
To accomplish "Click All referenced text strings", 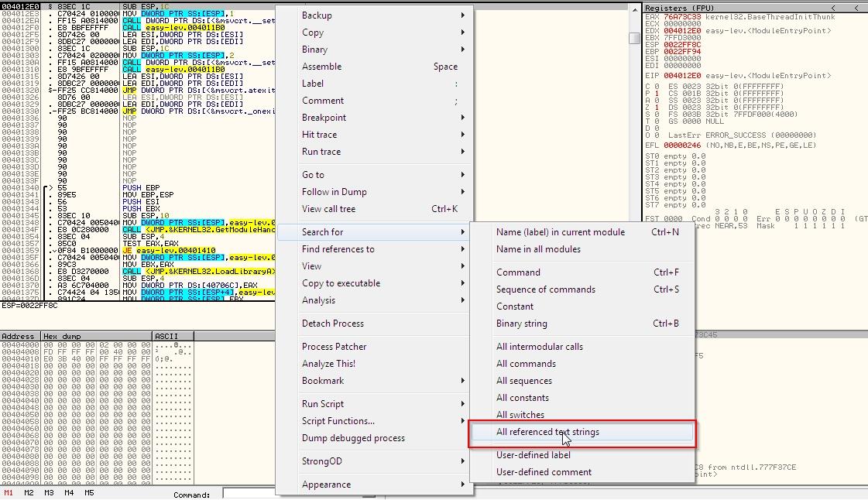I will click(582, 432).
